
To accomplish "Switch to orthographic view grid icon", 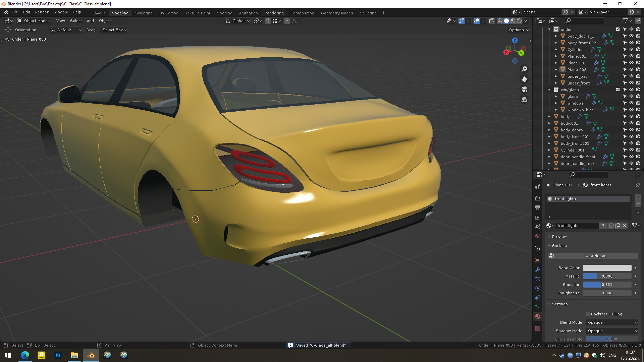I will click(x=524, y=100).
